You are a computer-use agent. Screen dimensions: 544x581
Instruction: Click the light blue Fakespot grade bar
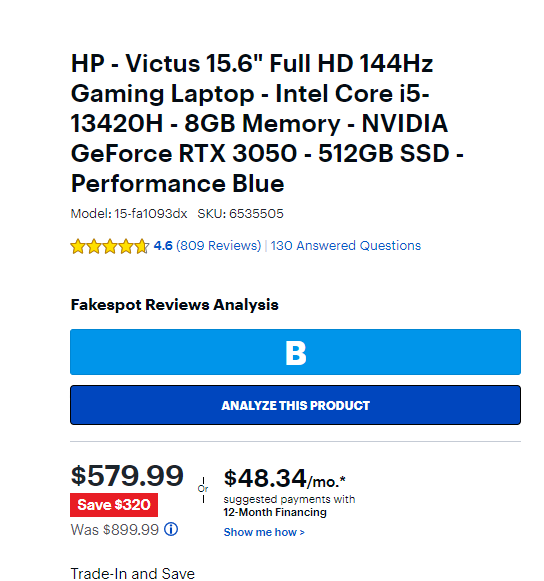coord(295,352)
